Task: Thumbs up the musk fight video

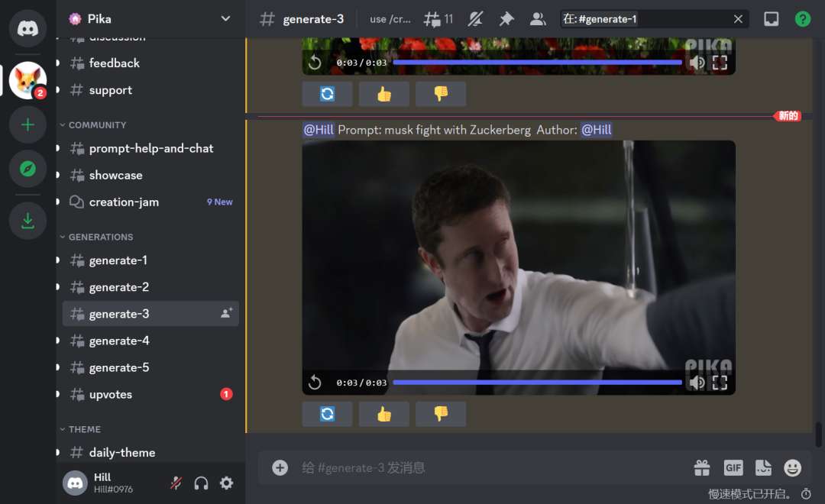Action: pos(384,414)
